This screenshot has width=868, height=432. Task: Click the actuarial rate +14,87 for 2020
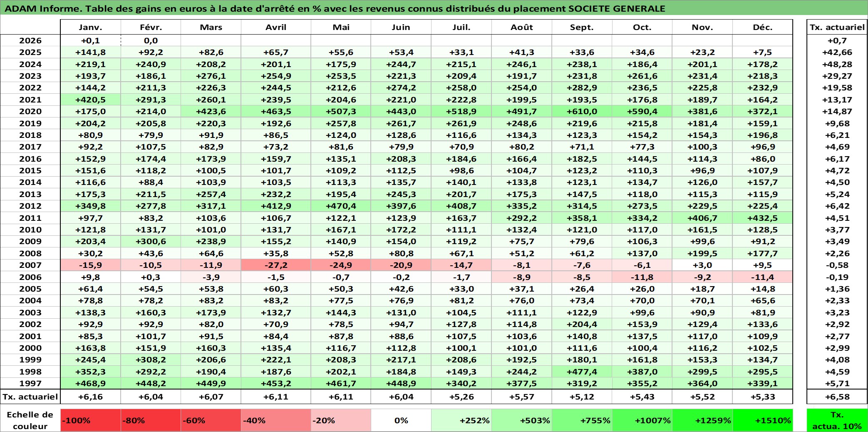pyautogui.click(x=837, y=111)
